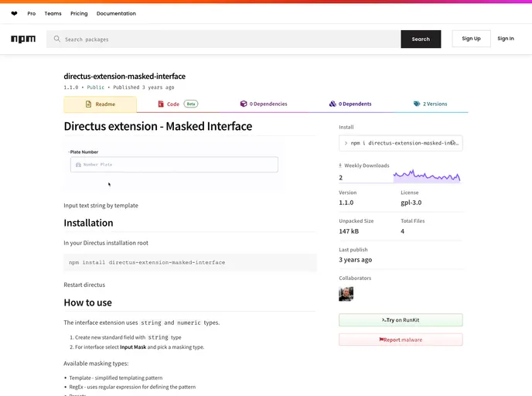Click the Dependencies cube icon
Screen dimensions: 532x396
[x=244, y=104]
